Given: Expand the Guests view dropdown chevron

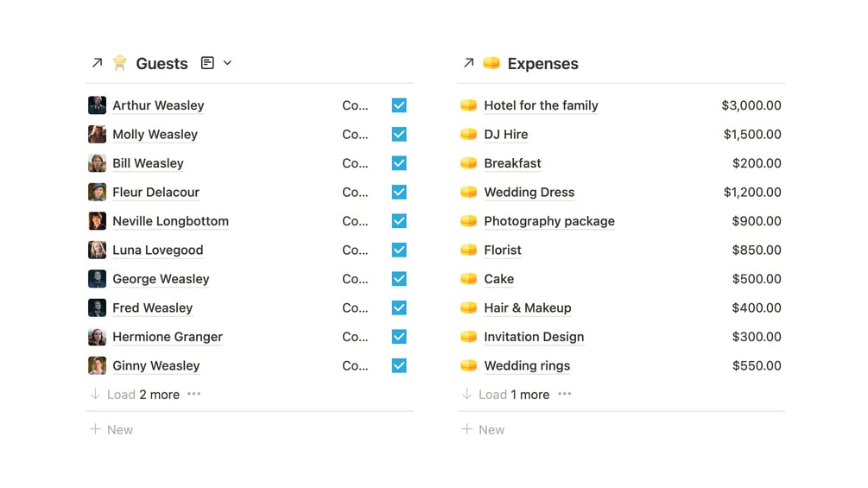Looking at the screenshot, I should (x=227, y=63).
